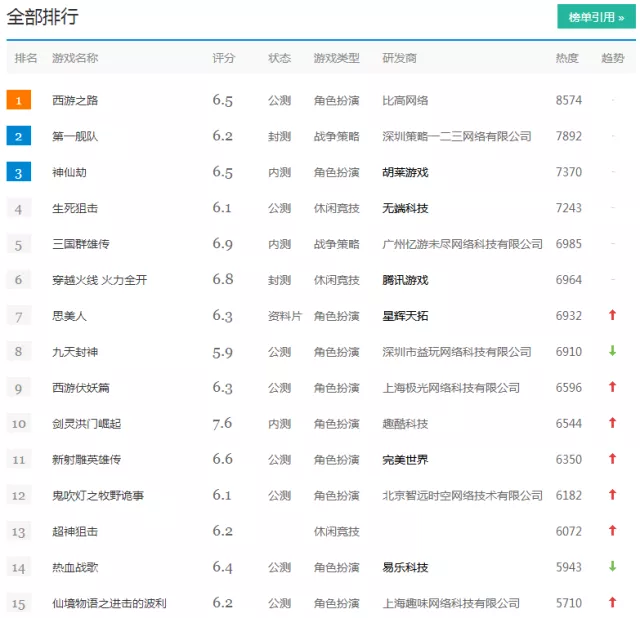Click the developer 易乐科技
The width and height of the screenshot is (640, 618).
click(x=405, y=567)
